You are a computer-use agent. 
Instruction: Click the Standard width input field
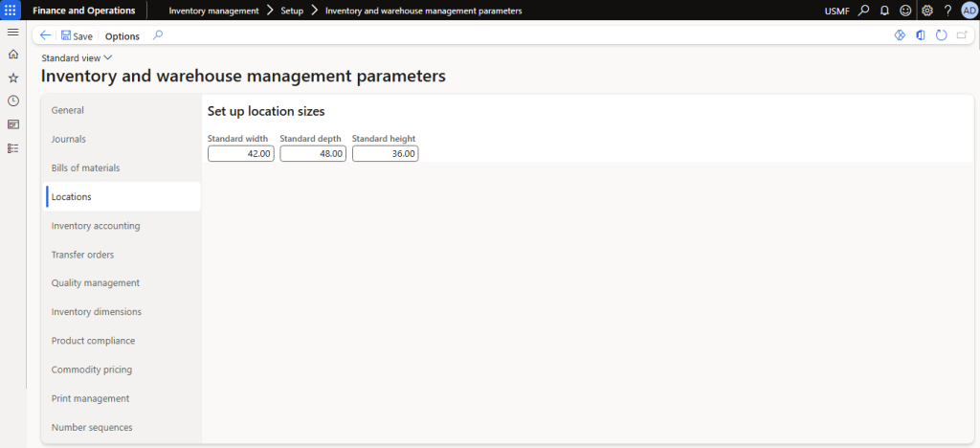pyautogui.click(x=240, y=153)
